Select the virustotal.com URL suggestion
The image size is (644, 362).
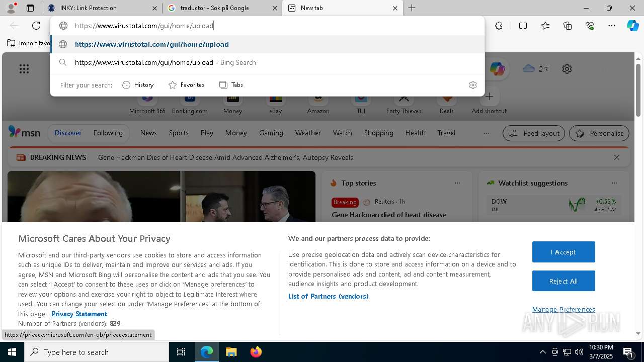267,44
